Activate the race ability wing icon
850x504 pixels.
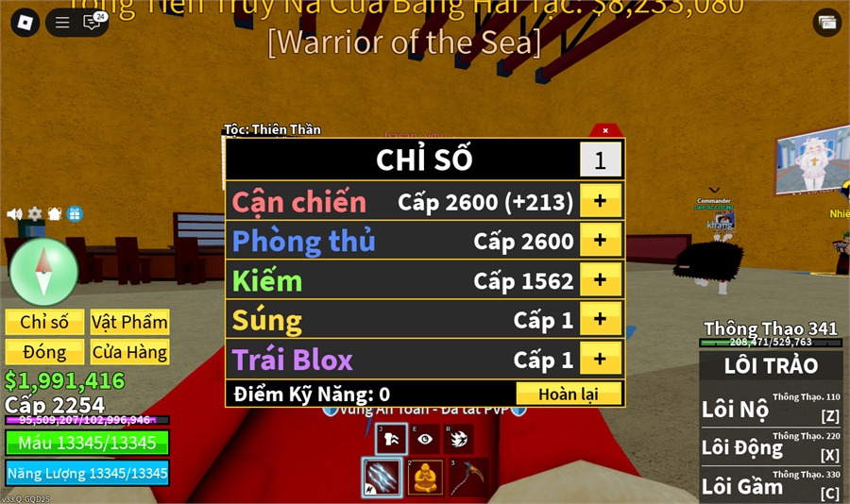[x=459, y=439]
